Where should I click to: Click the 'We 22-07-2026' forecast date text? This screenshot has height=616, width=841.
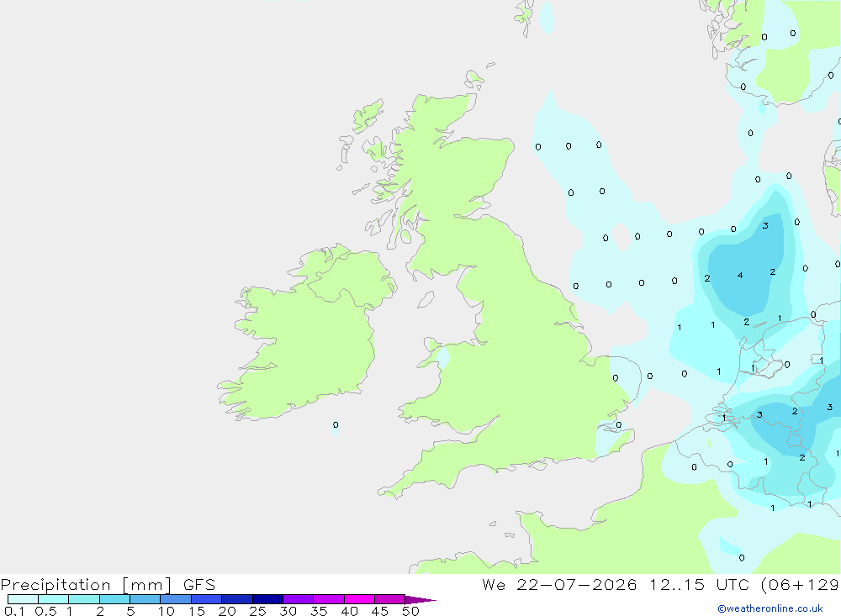tap(559, 584)
